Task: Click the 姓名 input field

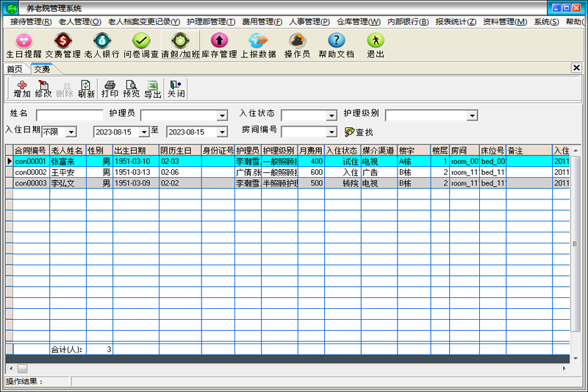Action: coord(69,115)
